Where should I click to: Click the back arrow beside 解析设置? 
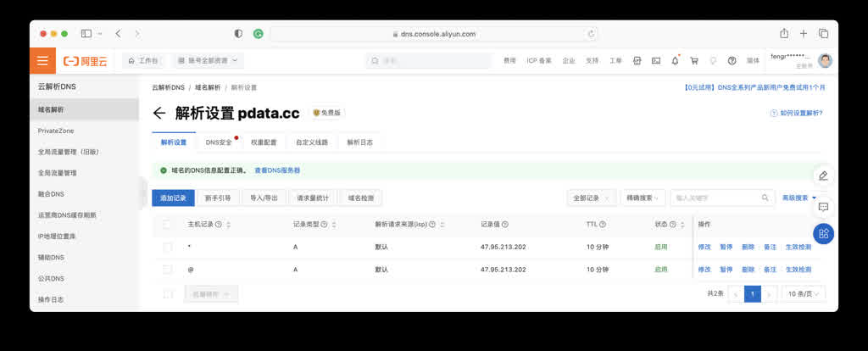(x=159, y=114)
